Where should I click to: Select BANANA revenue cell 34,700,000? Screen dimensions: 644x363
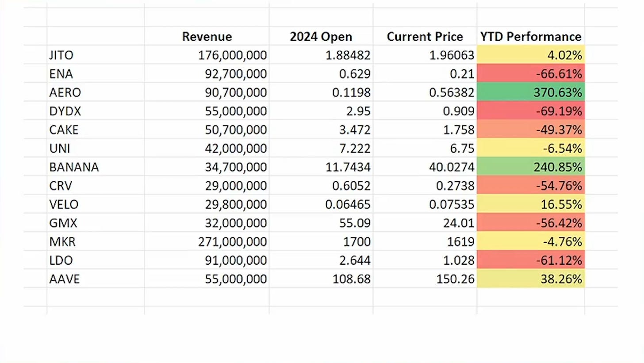[207, 167]
